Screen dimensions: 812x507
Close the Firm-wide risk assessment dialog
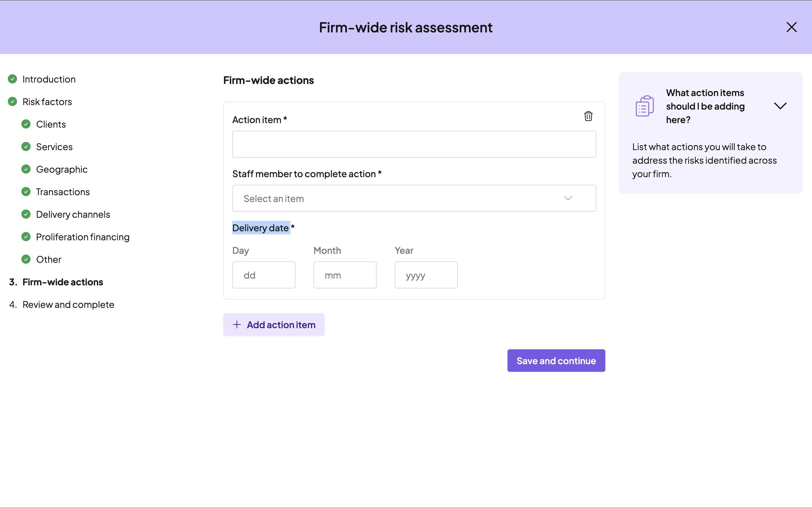pos(791,27)
